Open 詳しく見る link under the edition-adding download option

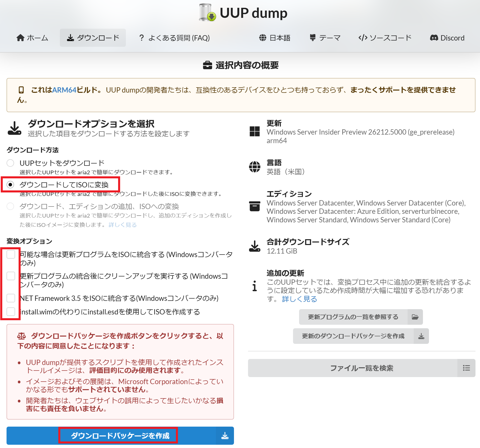click(x=123, y=225)
